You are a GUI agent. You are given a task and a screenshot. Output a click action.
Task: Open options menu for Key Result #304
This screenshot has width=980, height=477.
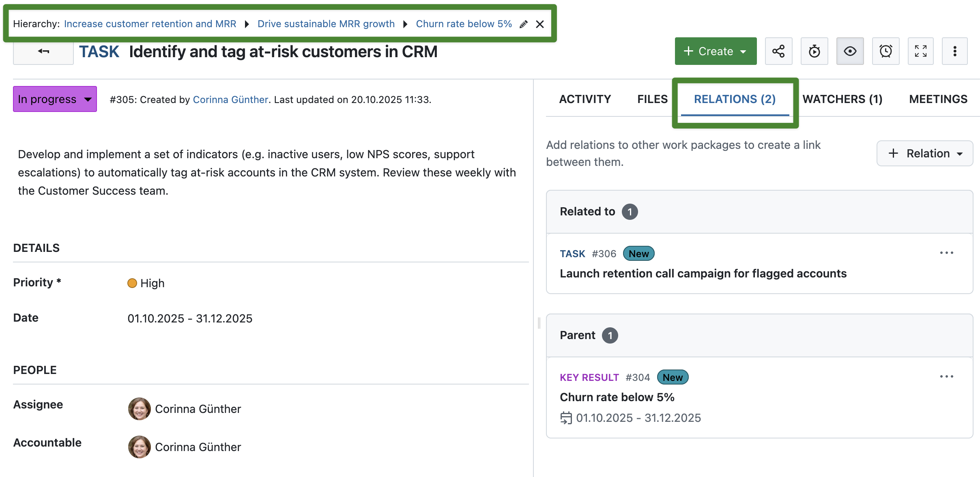click(947, 376)
